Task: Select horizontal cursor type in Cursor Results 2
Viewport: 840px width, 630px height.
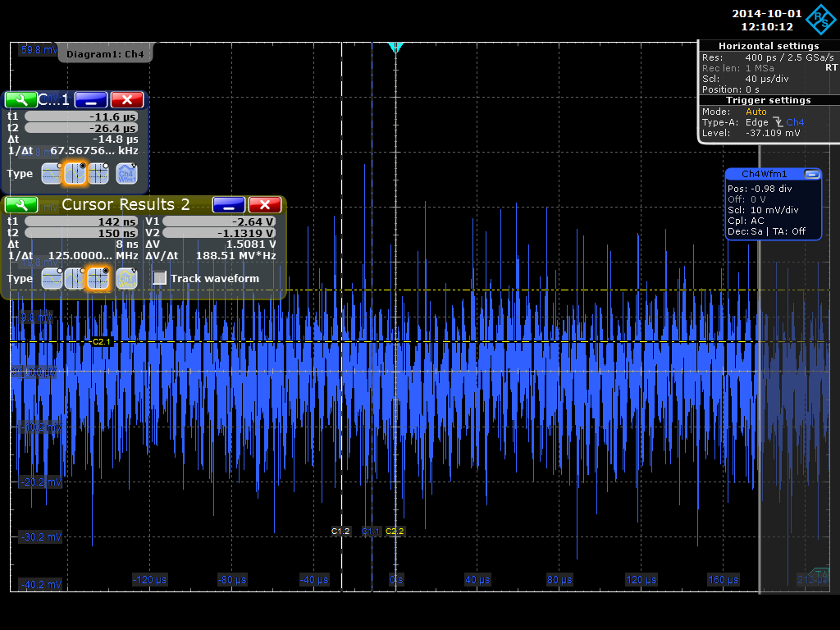Action: (52, 278)
